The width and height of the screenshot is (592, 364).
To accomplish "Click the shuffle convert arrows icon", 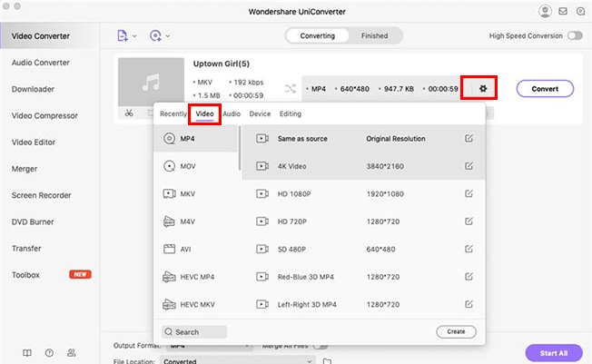I will (291, 89).
